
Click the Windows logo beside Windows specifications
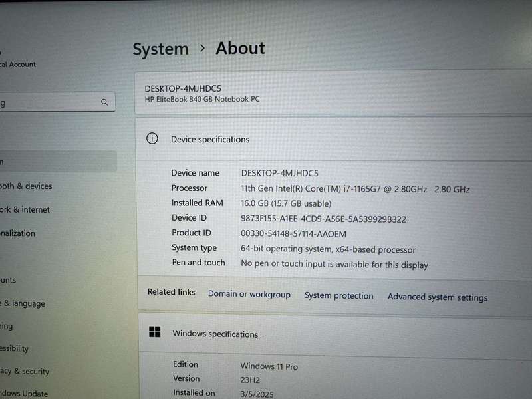155,332
